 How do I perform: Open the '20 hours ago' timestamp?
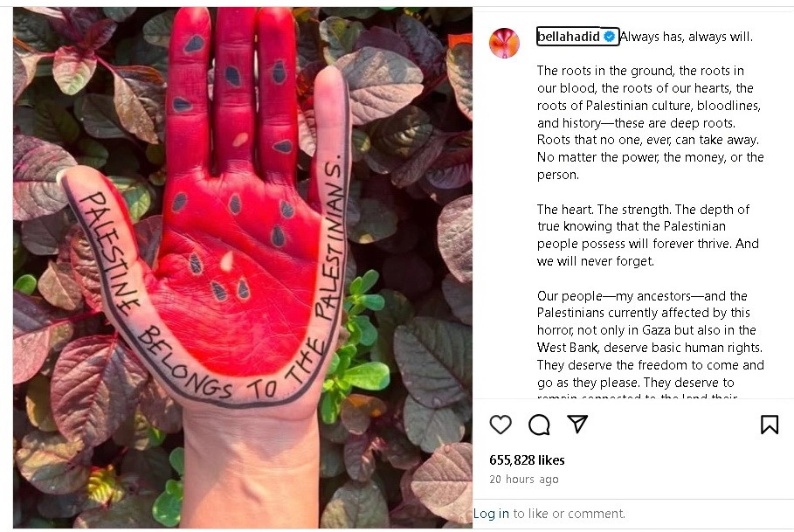tap(523, 479)
